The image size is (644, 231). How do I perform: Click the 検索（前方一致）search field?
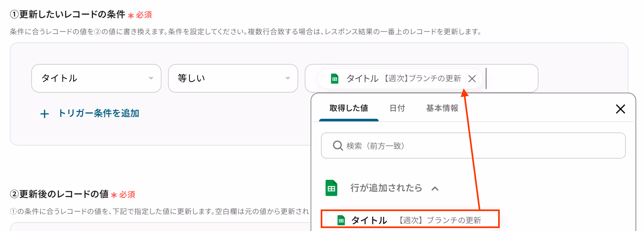point(473,146)
